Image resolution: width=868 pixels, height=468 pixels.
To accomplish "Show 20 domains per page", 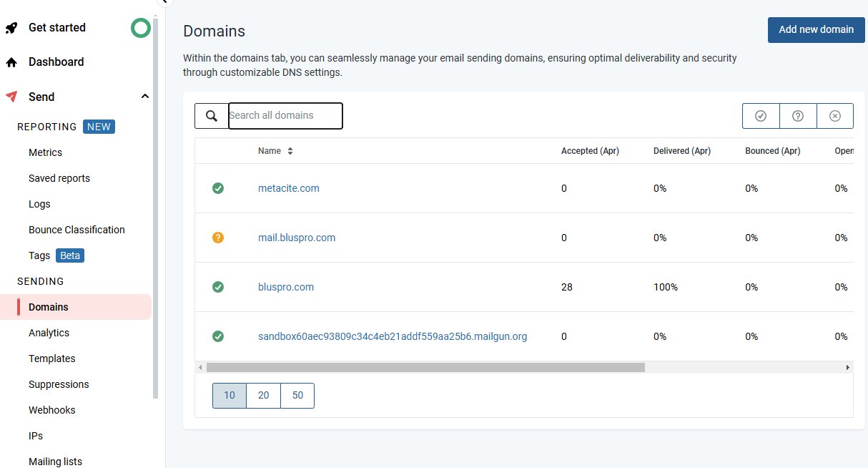I will tap(264, 396).
